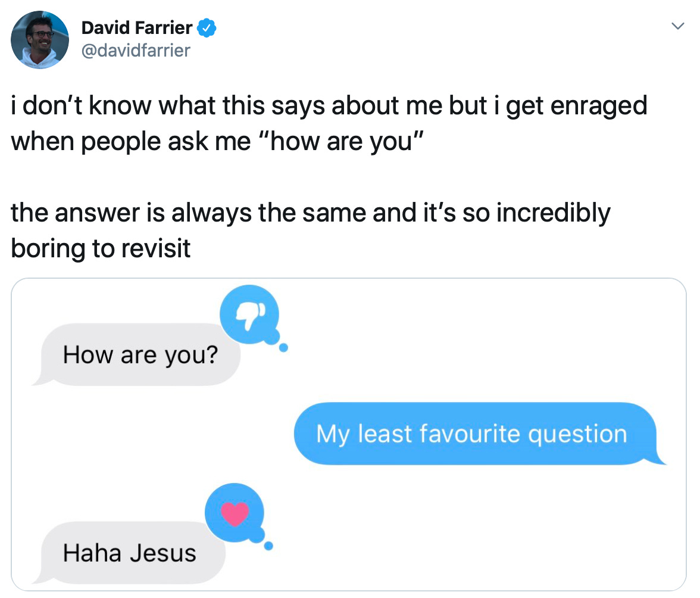The width and height of the screenshot is (700, 598).
Task: Click the pink heart reaction on "Haha Jesus"
Action: [234, 513]
